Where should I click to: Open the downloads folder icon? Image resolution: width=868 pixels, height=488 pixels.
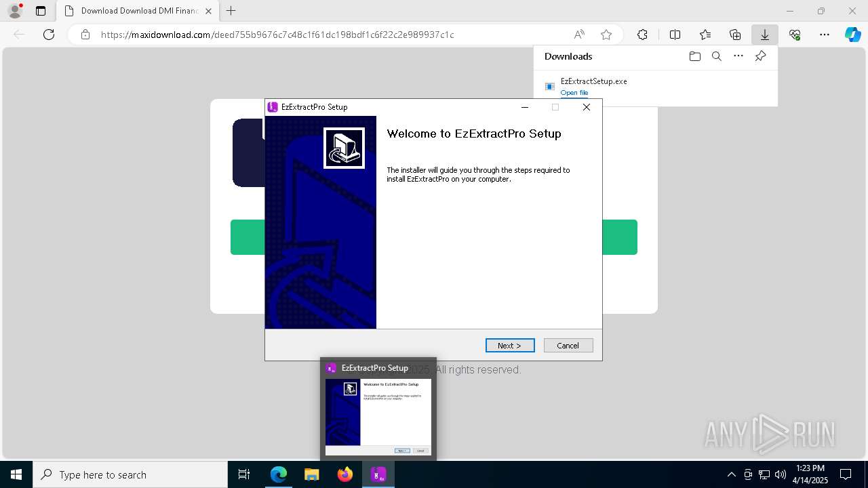(694, 56)
